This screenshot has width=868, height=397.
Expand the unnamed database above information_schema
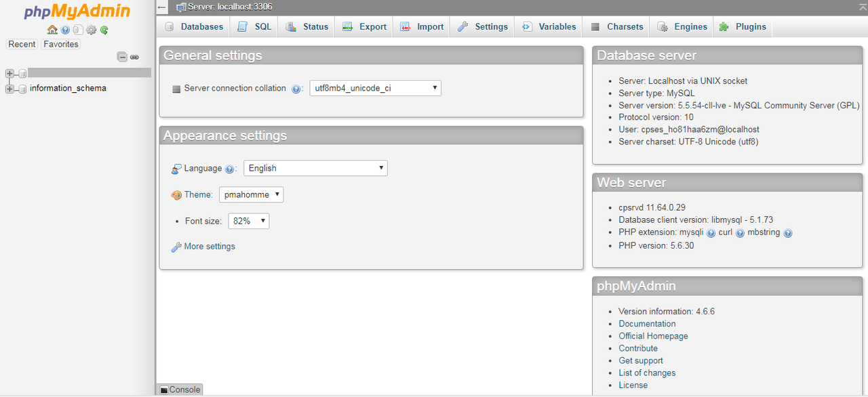(9, 73)
